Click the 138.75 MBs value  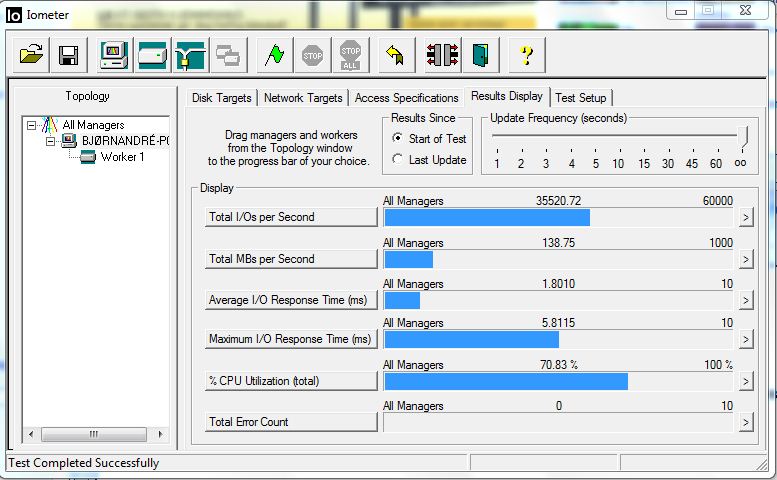coord(558,243)
